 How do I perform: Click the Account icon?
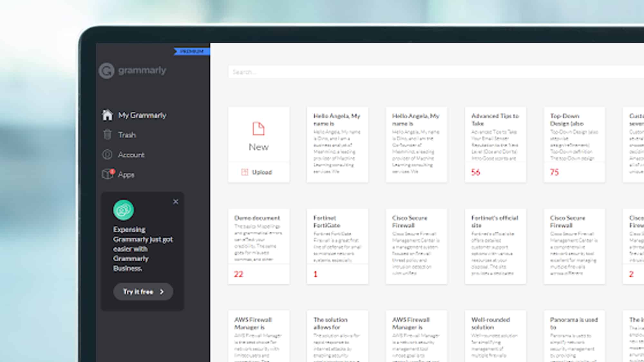108,155
